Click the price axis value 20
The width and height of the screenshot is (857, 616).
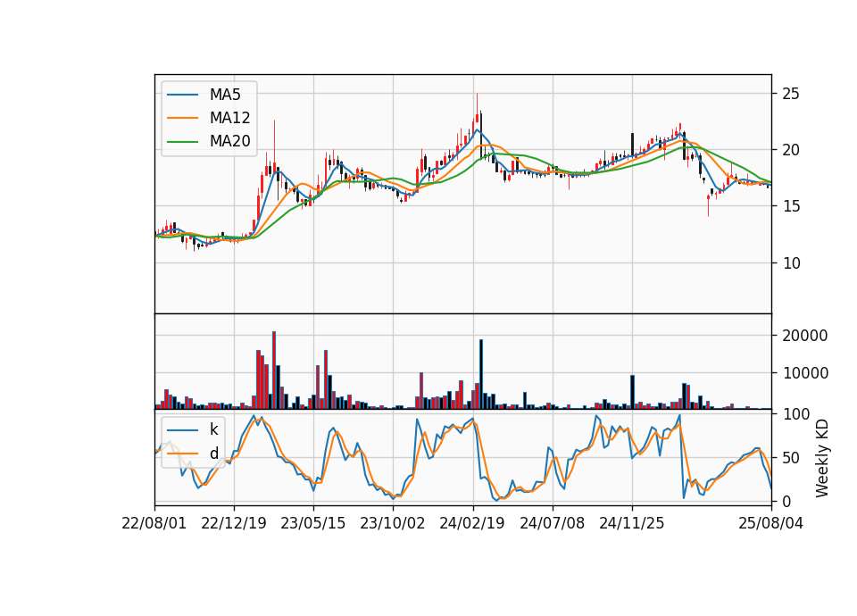point(791,150)
